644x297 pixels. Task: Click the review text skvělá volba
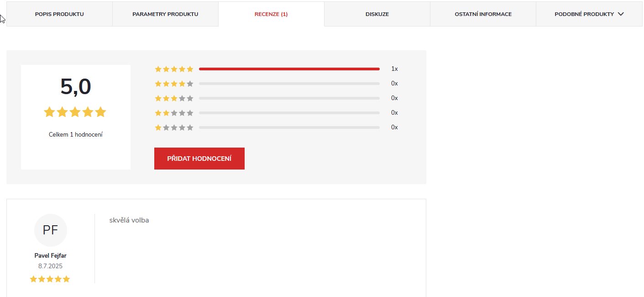130,220
